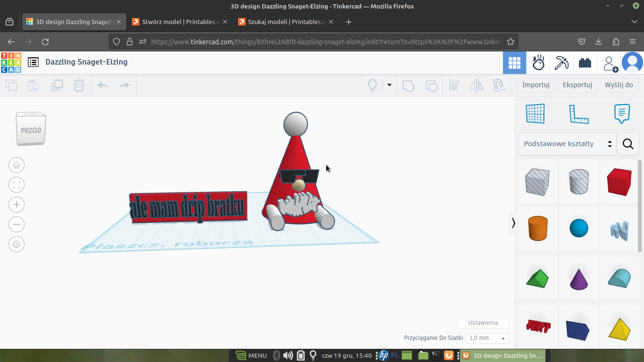644x362 pixels.
Task: Select the 3D design grid view icon
Action: point(514,63)
